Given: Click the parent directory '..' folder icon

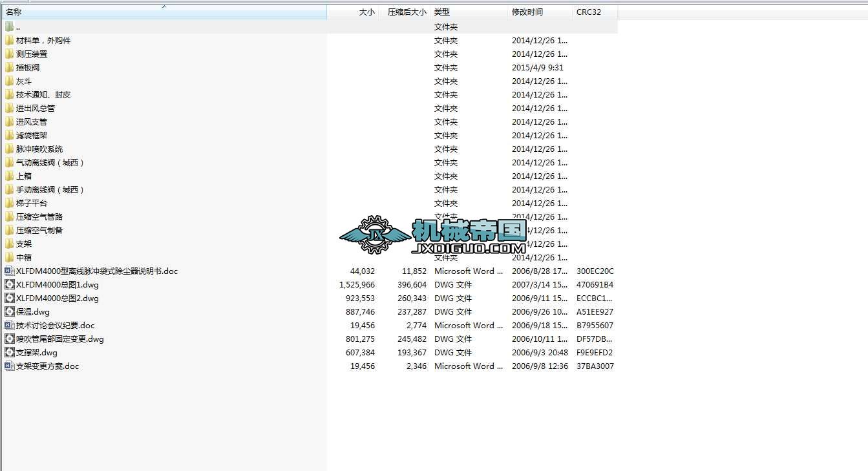Looking at the screenshot, I should [10, 26].
